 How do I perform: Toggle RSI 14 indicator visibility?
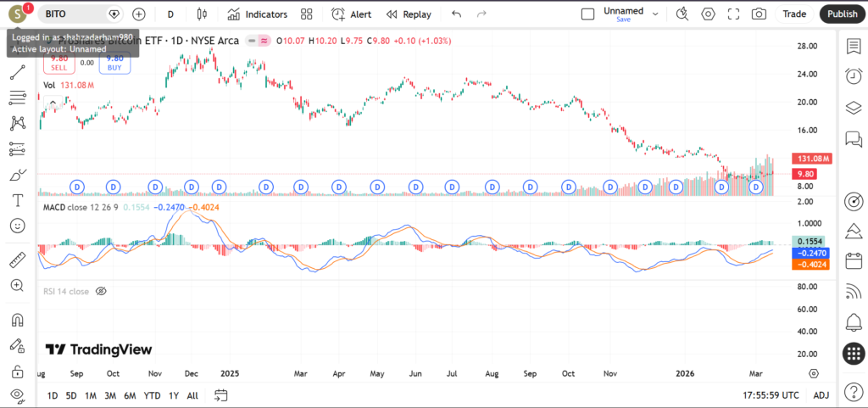pyautogui.click(x=101, y=291)
